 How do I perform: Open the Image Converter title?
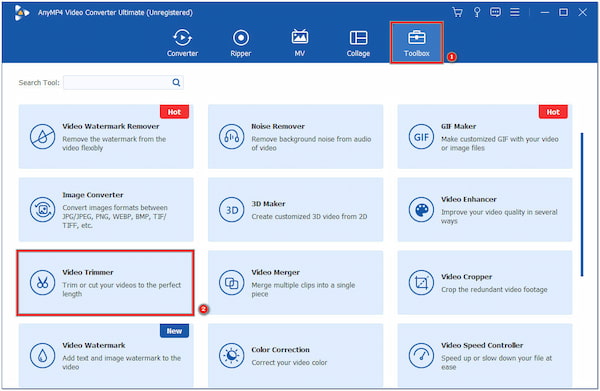(x=93, y=195)
